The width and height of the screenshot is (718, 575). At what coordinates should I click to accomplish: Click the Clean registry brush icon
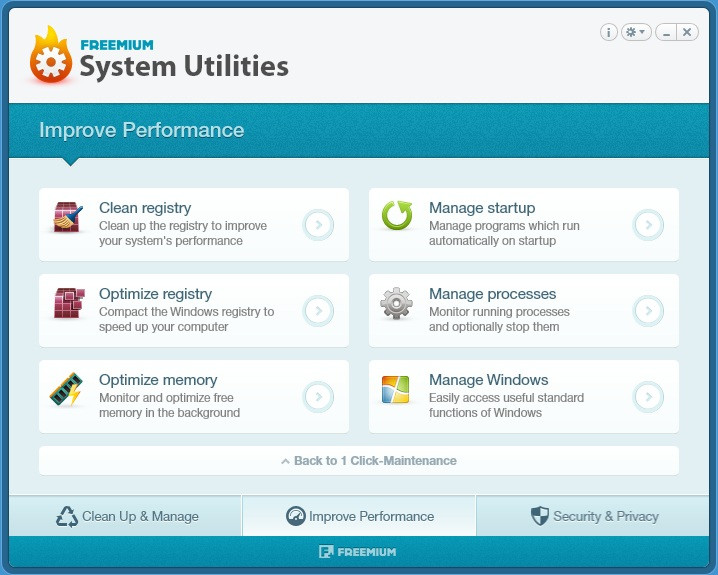pos(68,217)
